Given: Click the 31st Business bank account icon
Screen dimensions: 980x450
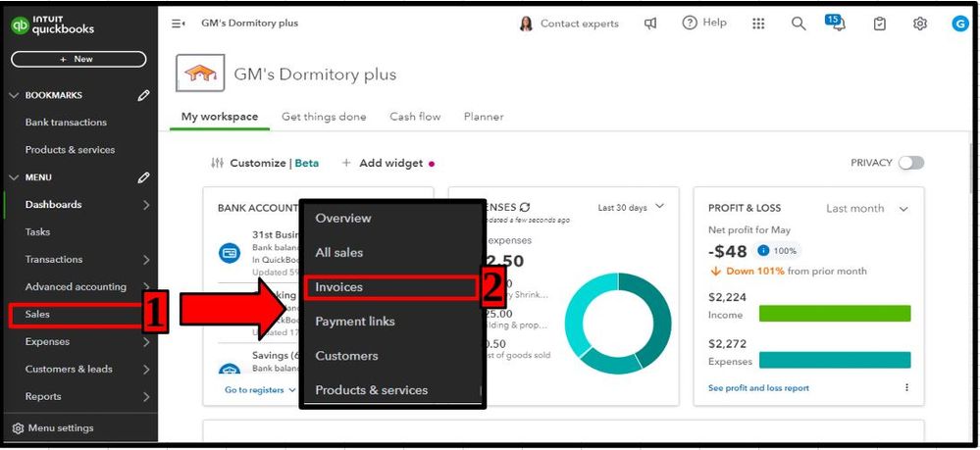Looking at the screenshot, I should coord(230,253).
